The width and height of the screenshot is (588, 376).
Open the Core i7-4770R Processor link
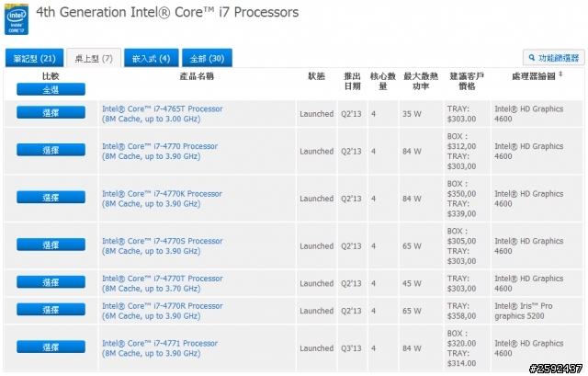tap(162, 311)
